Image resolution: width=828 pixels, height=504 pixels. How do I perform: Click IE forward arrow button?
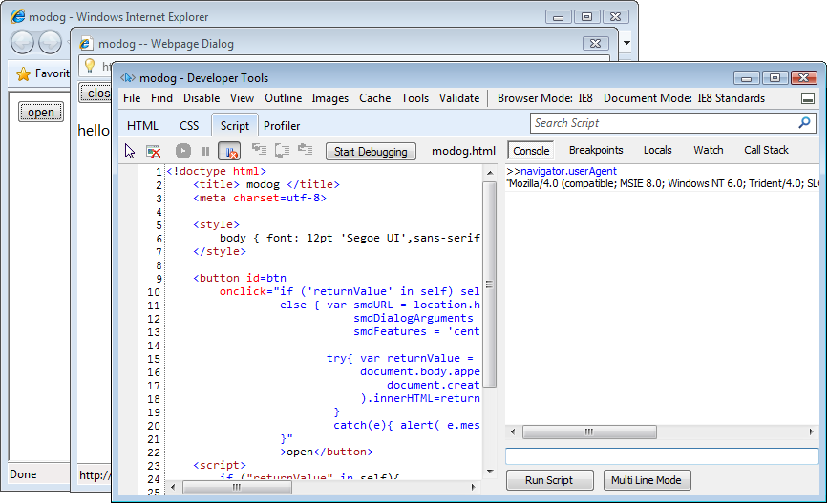pyautogui.click(x=51, y=43)
